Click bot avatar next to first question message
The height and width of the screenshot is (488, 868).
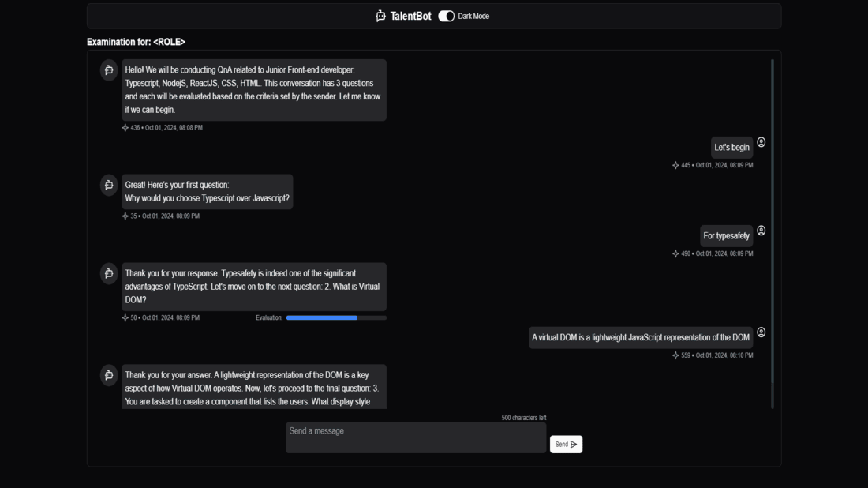click(109, 185)
